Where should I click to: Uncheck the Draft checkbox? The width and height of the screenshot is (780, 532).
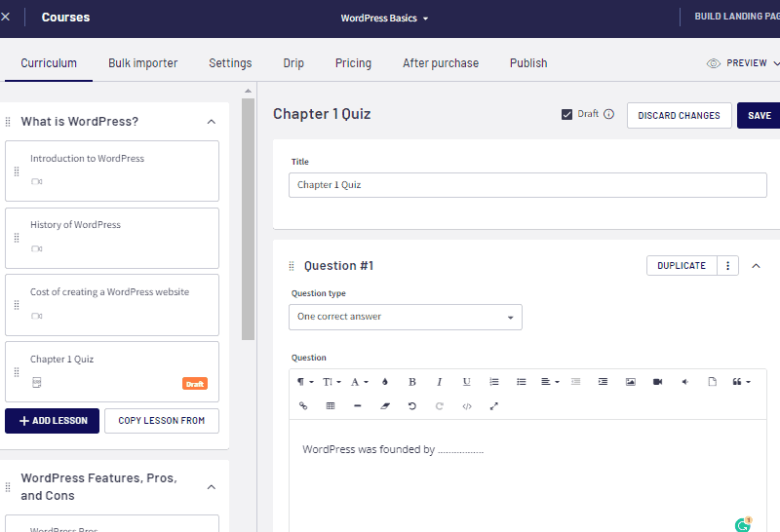click(x=566, y=114)
